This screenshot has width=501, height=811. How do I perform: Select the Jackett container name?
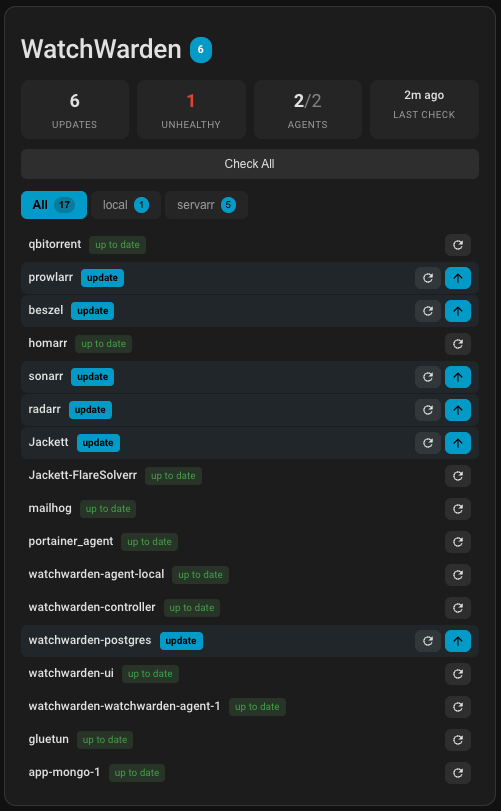(49, 442)
